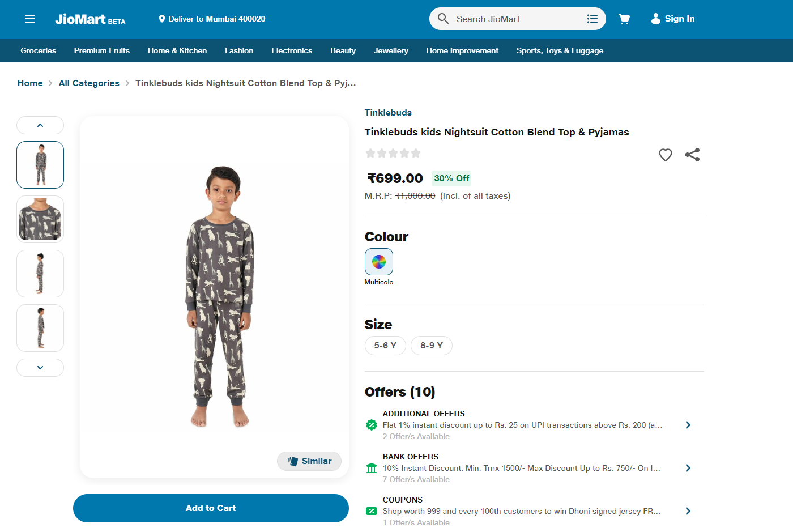Select size 8-9 Y
793x532 pixels.
[432, 346]
